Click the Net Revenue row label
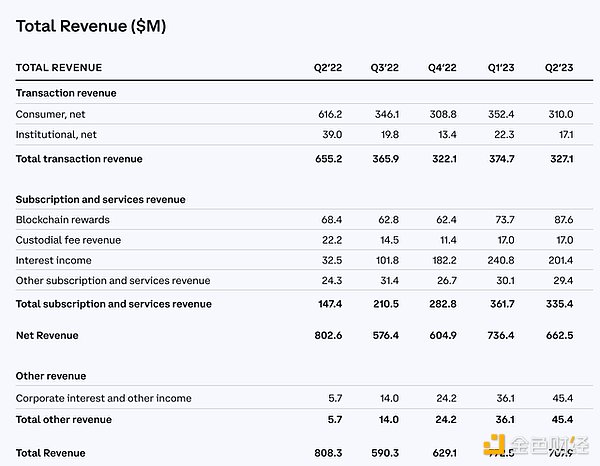The height and width of the screenshot is (466, 600). 47,335
